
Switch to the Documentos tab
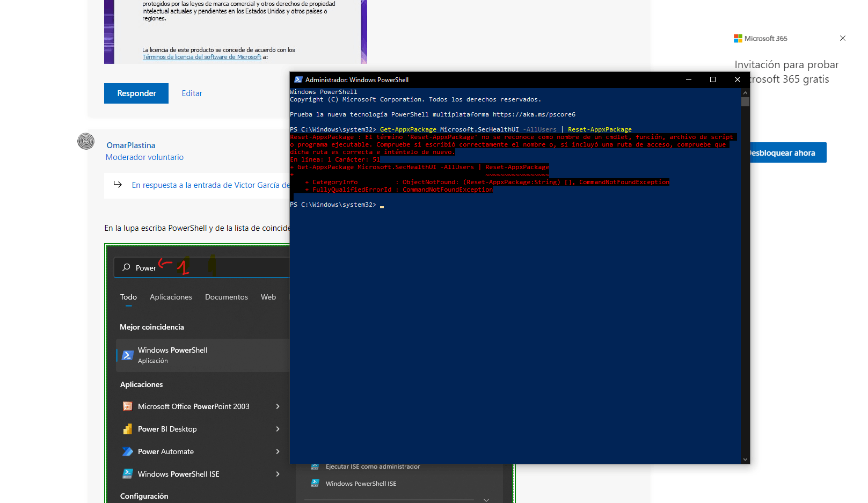pos(227,297)
